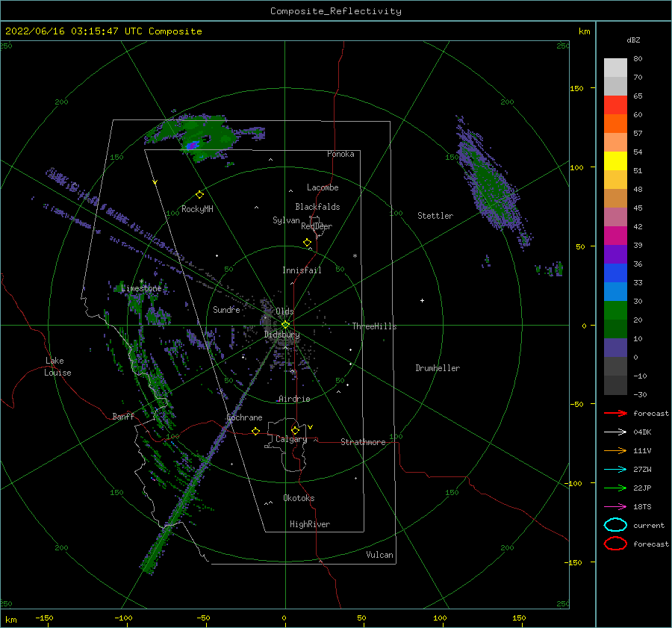
Task: Click the Innisfail town label
Action: (x=302, y=270)
